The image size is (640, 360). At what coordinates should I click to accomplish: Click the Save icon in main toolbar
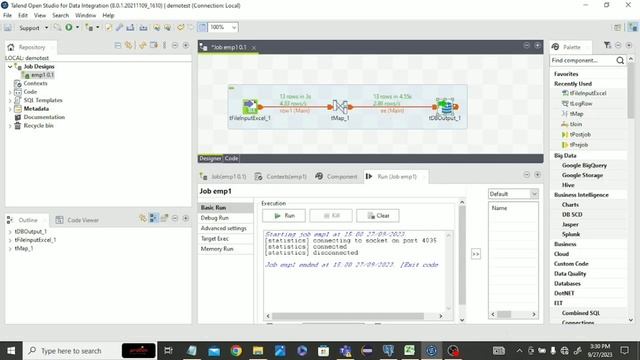point(8,28)
